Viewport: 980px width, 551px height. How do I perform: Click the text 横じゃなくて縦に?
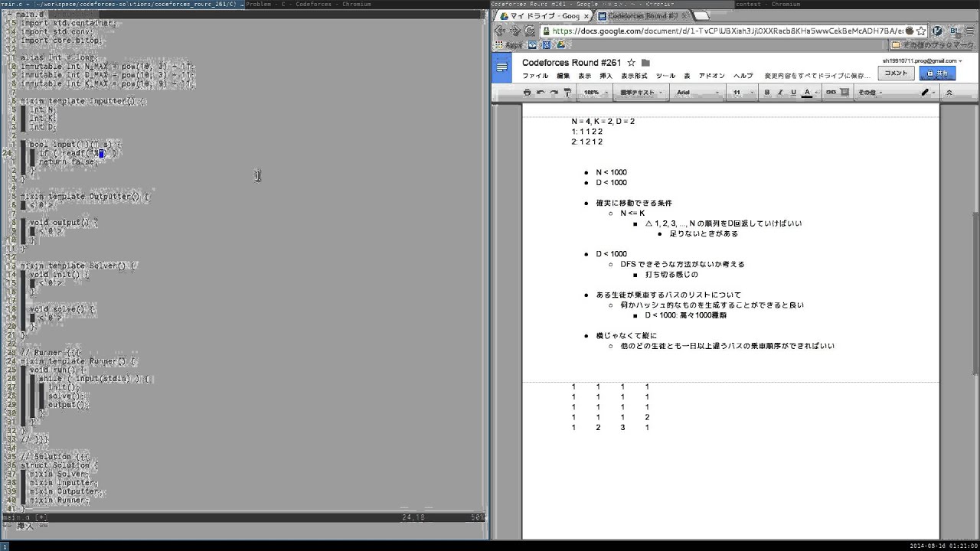626,335
